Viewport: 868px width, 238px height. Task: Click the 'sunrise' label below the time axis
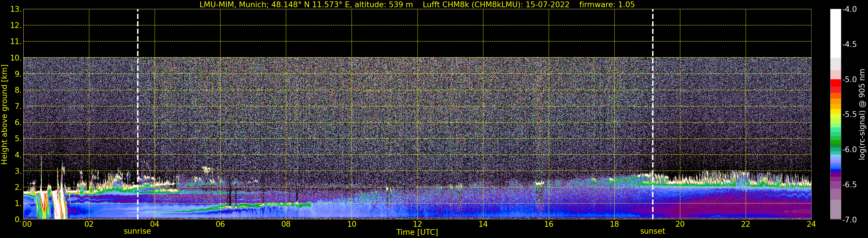(x=137, y=231)
